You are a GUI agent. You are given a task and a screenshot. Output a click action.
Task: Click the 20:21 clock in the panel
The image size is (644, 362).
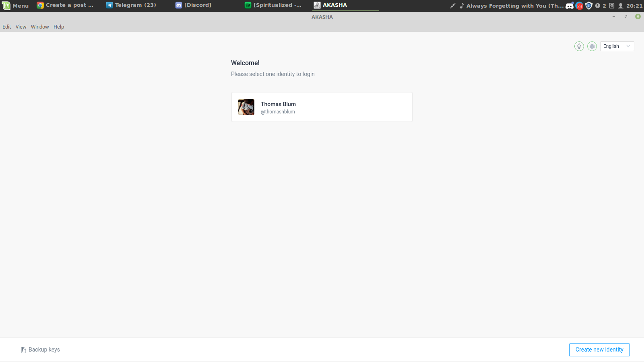point(634,6)
